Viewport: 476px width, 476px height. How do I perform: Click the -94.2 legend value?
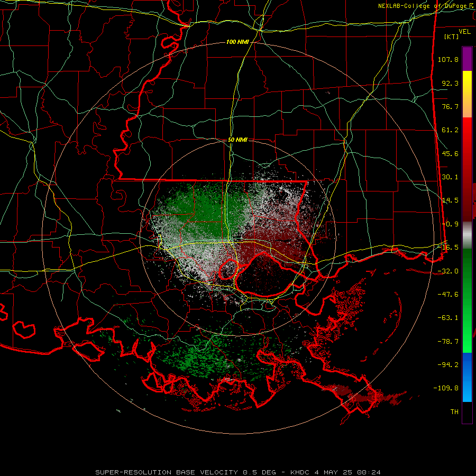[448, 365]
